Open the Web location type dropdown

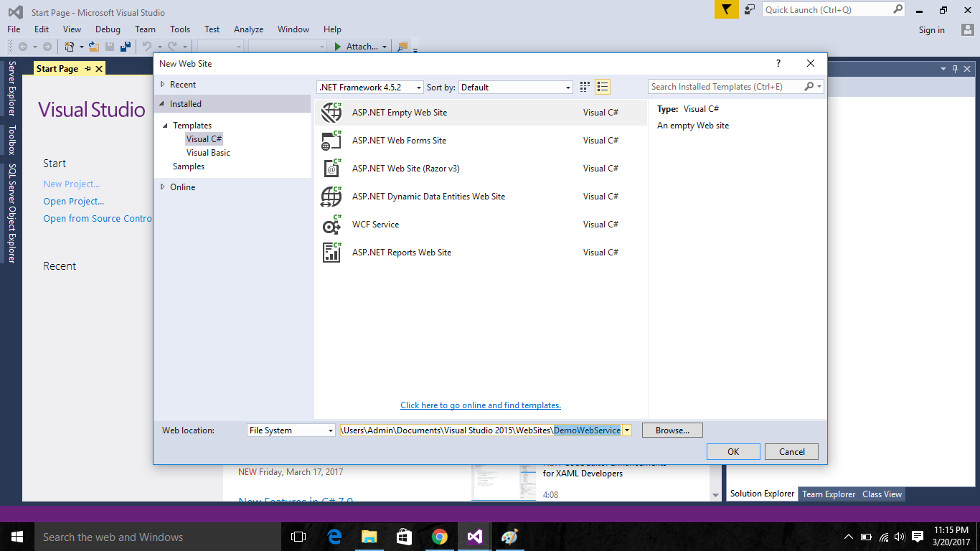[x=331, y=430]
